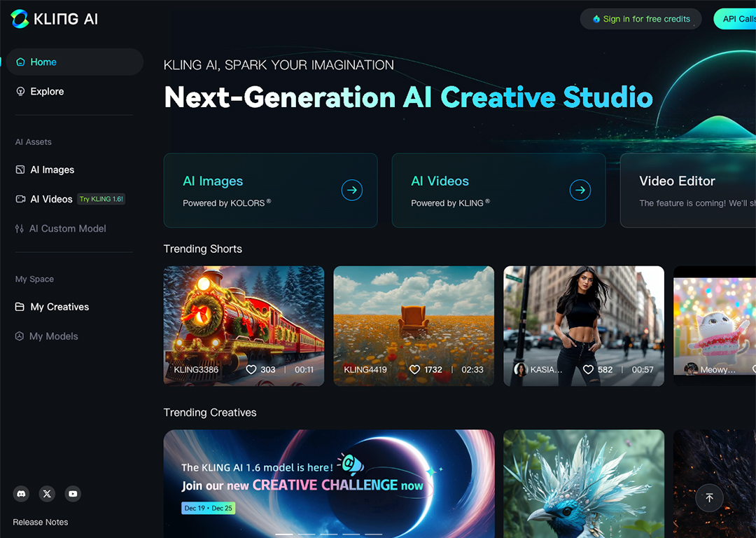
Task: Click Sign in for free credits
Action: [640, 19]
